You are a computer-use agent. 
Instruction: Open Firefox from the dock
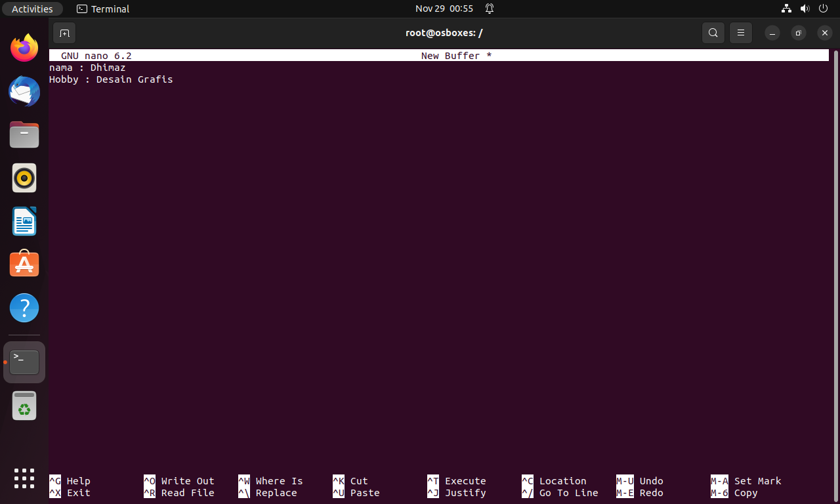click(24, 48)
